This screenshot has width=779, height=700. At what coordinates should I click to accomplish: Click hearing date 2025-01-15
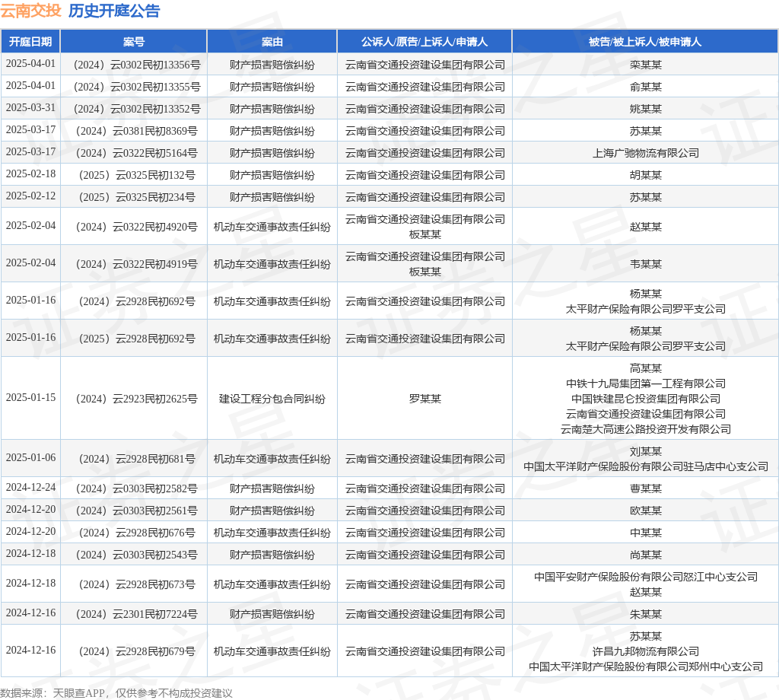pos(30,398)
